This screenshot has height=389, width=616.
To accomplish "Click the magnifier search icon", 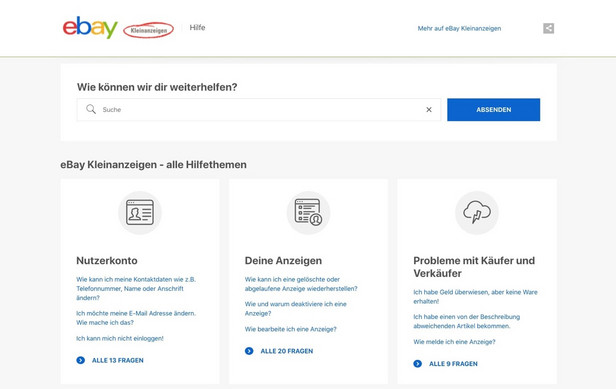I will coord(91,109).
